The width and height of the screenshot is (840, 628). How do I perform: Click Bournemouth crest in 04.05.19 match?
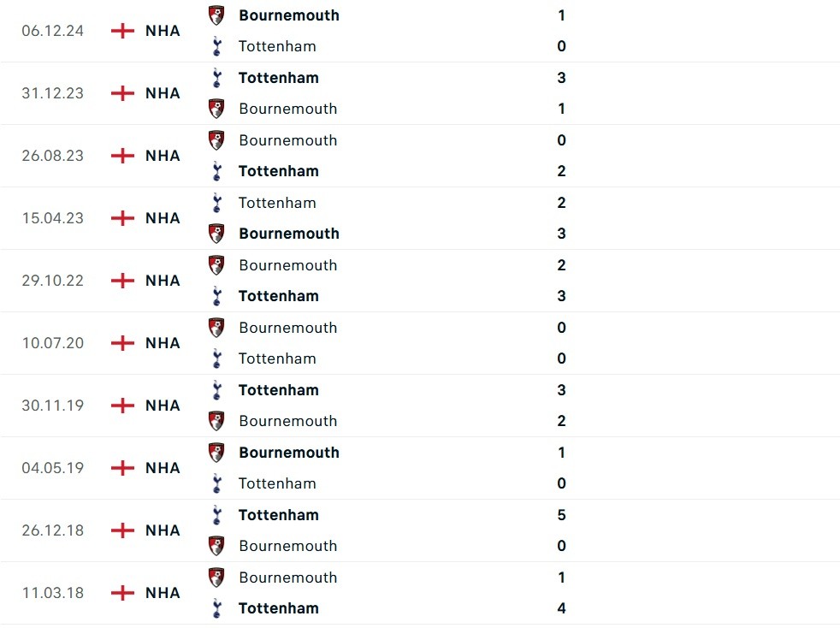pos(216,453)
